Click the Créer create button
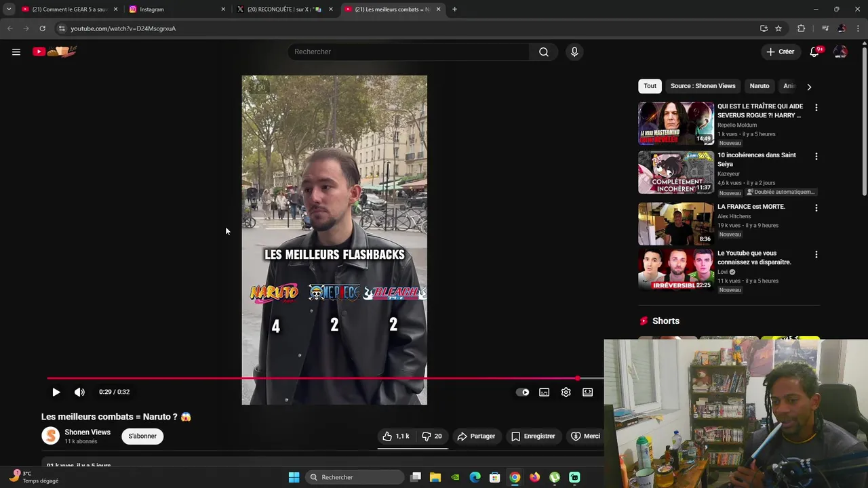The image size is (868, 488). pyautogui.click(x=780, y=52)
